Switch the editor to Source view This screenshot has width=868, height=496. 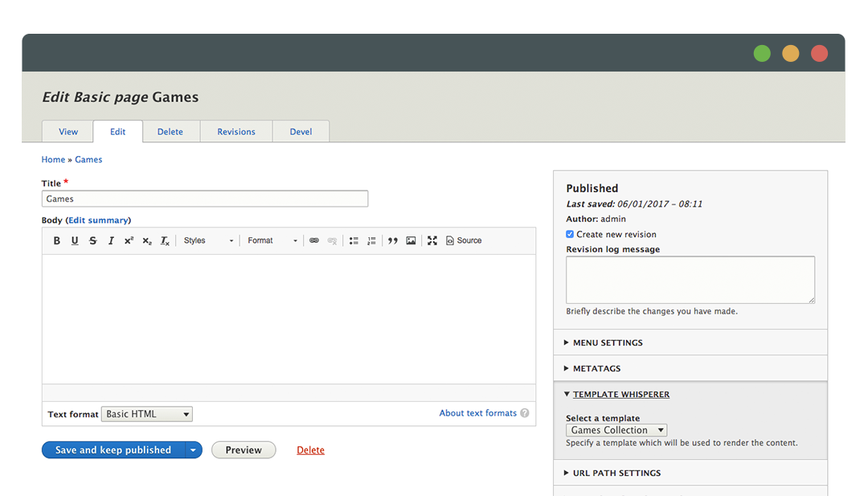(463, 240)
